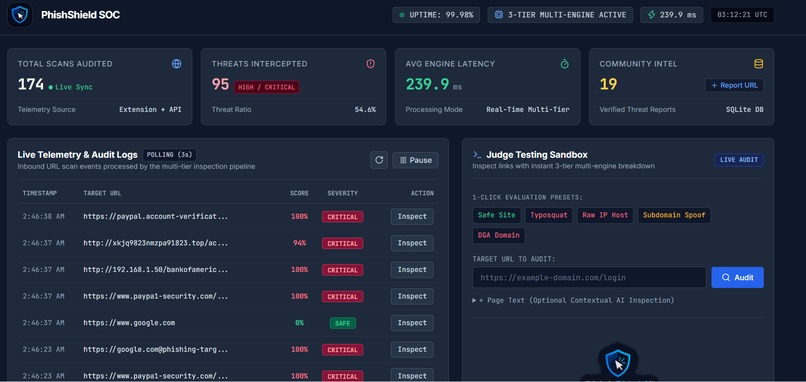Select the DGA Domain preset
The width and height of the screenshot is (806, 382).
pos(498,235)
